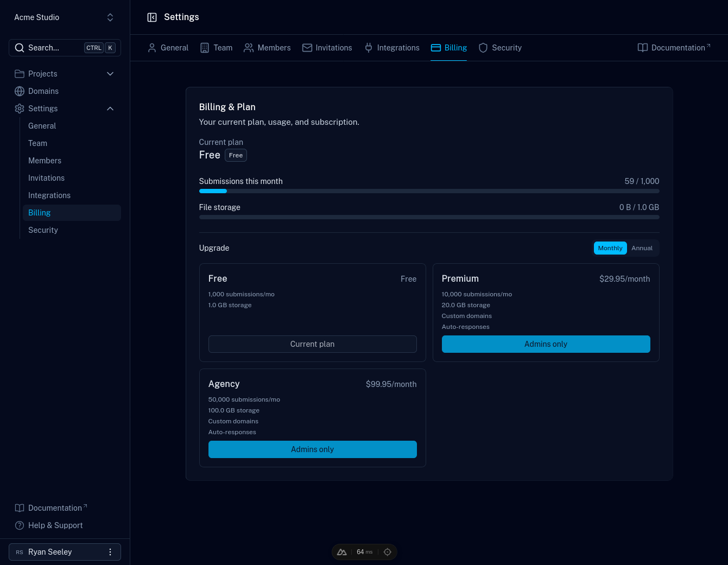Viewport: 728px width, 565px height.
Task: Open the sidebar Documentation link
Action: pyautogui.click(x=65, y=508)
